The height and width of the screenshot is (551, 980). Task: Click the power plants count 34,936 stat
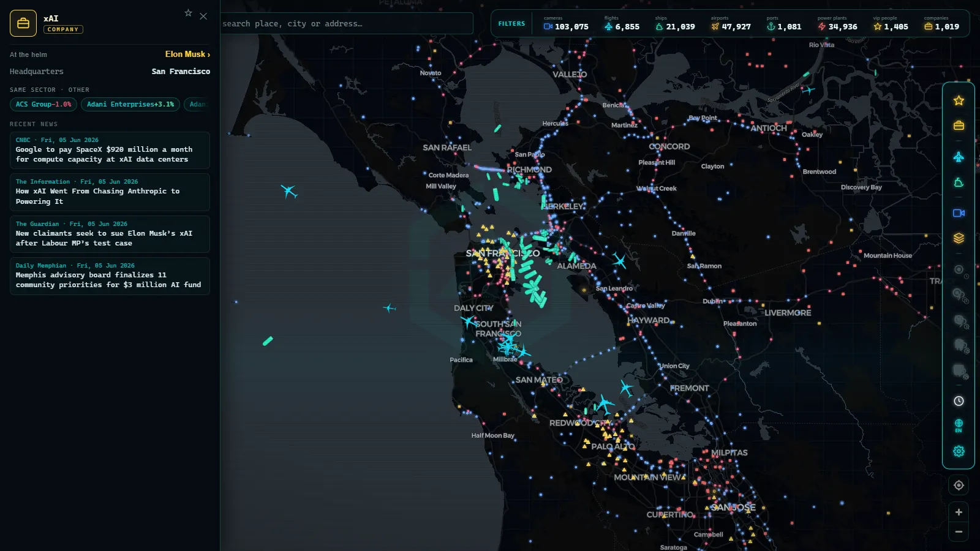click(x=837, y=24)
